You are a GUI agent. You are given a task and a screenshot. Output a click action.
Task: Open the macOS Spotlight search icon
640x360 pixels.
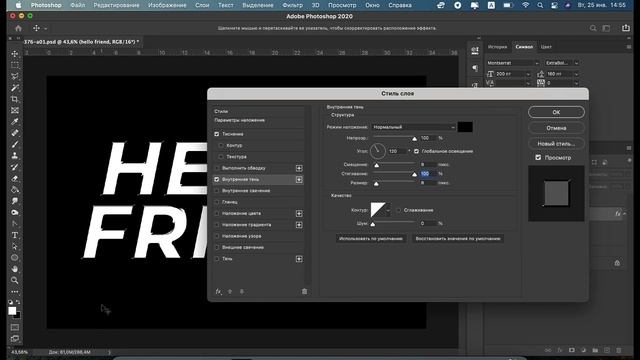pos(540,5)
